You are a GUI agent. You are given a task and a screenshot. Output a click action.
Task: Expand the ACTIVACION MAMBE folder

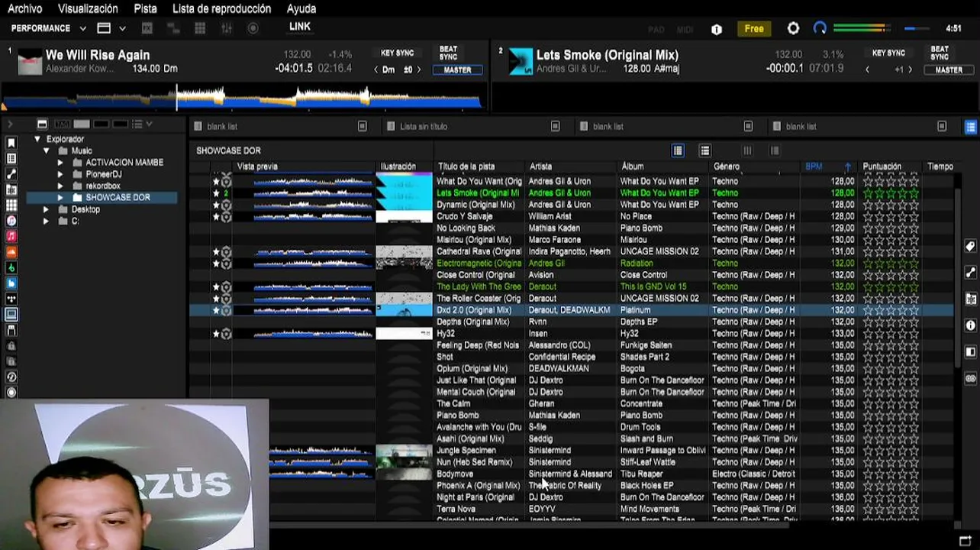(x=60, y=163)
